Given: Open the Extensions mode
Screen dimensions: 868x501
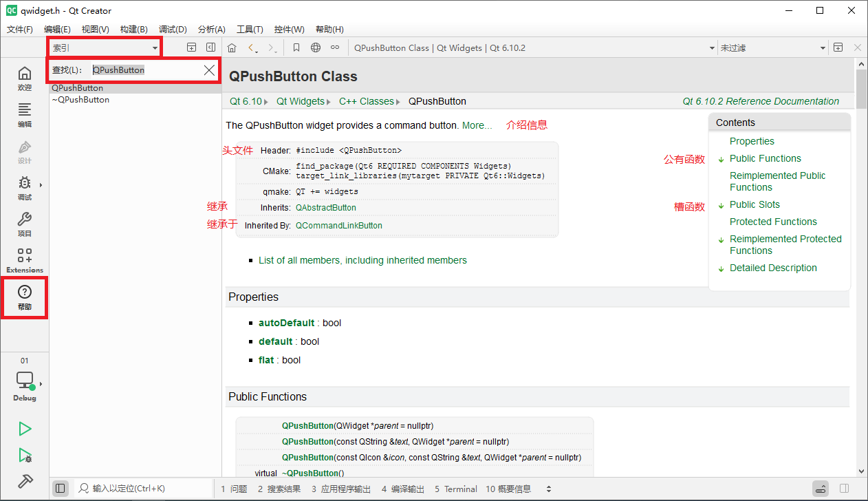Looking at the screenshot, I should coord(25,261).
